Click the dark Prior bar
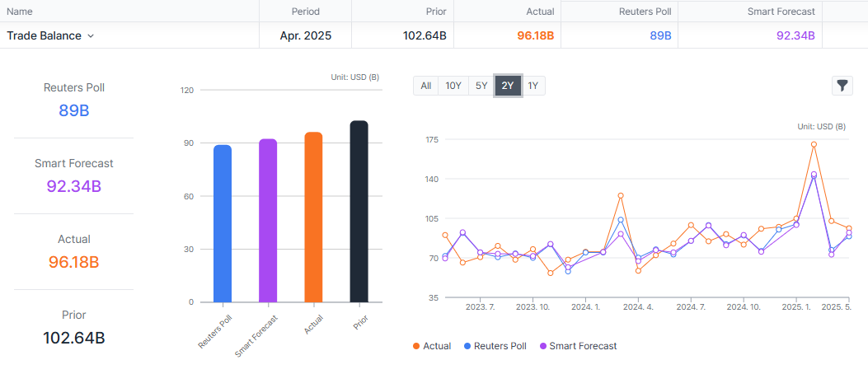The image size is (868, 374). click(x=359, y=212)
